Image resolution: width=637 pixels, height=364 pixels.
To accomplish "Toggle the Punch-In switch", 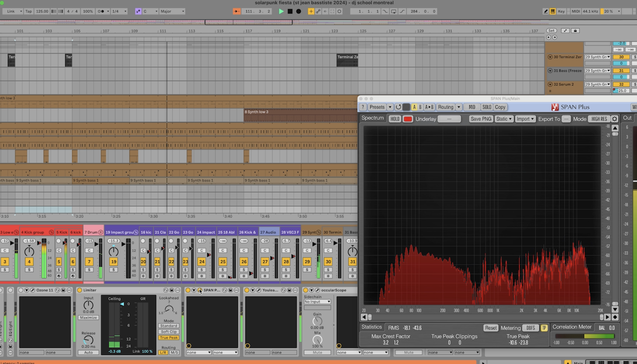I will click(x=385, y=11).
